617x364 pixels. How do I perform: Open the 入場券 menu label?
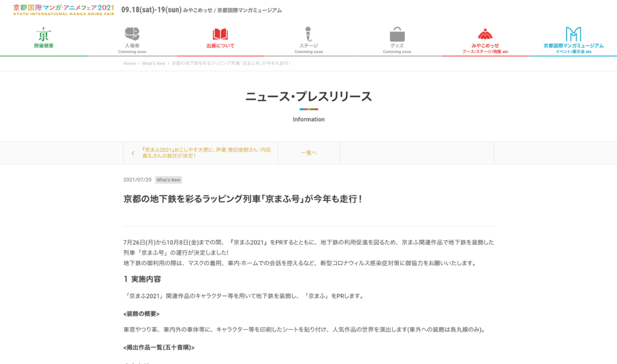(x=132, y=46)
